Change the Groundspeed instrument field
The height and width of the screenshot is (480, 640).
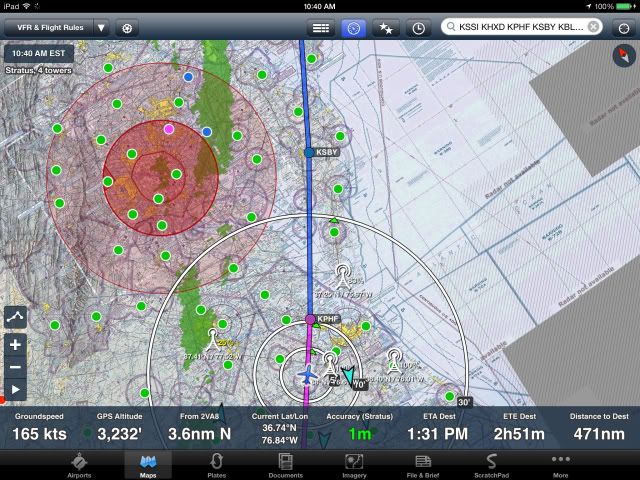[40, 427]
